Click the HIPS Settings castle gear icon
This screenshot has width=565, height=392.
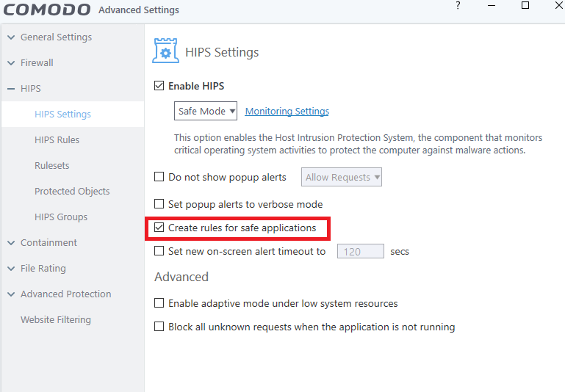click(165, 51)
